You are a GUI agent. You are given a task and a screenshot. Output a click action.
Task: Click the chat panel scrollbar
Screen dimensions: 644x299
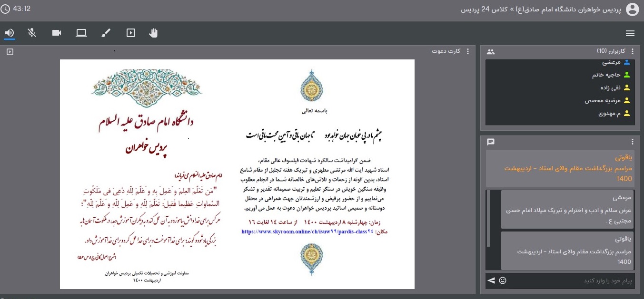click(488, 218)
